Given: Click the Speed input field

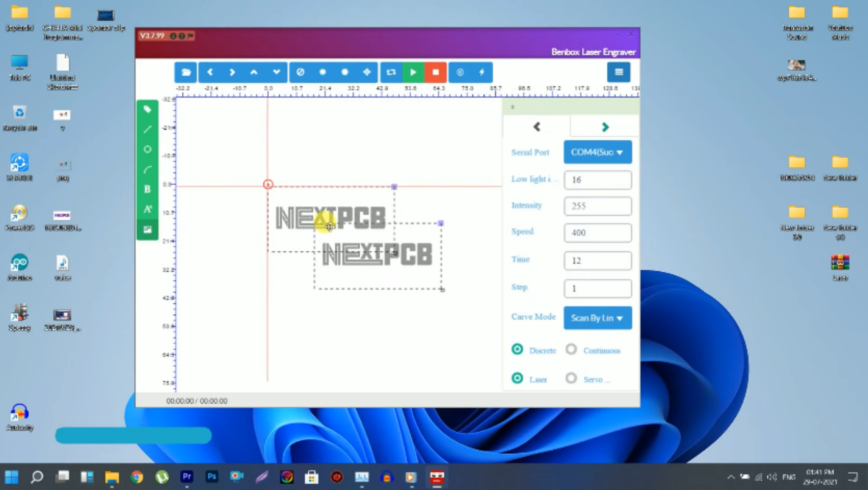Looking at the screenshot, I should [x=597, y=233].
